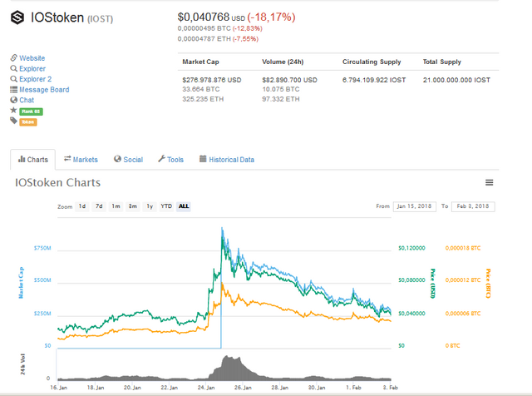Screen dimensions: 532x396
Task: Click the Market Cap column header
Action: pos(200,62)
